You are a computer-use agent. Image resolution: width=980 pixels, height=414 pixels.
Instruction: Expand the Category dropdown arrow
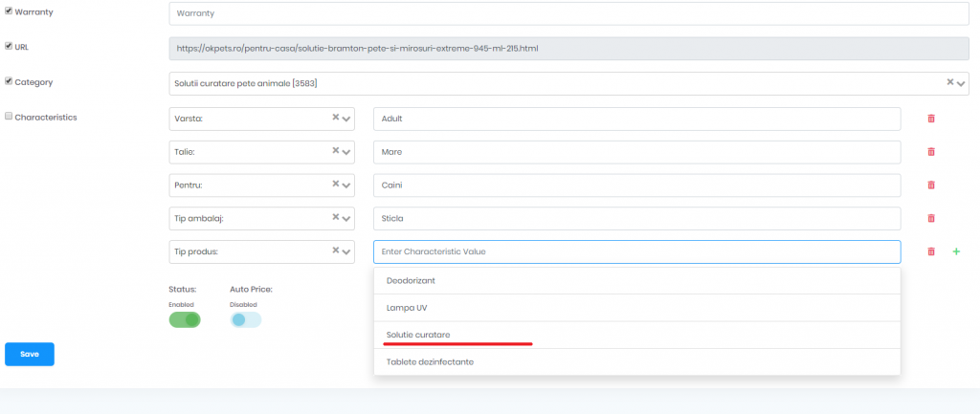click(x=961, y=84)
